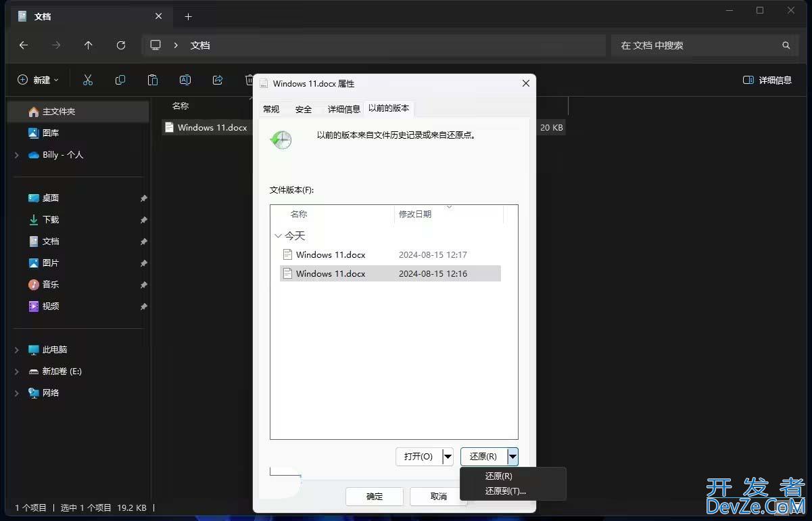This screenshot has width=812, height=521.
Task: Click the Back arrow in Explorer
Action: 24,45
